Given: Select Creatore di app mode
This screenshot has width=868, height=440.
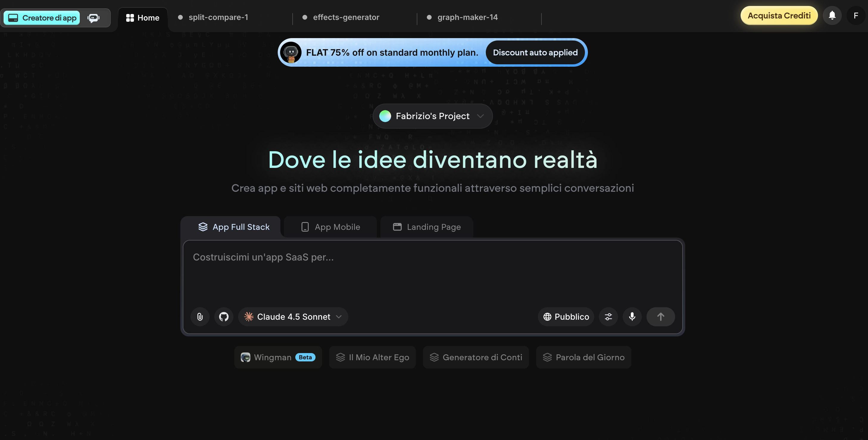Looking at the screenshot, I should (x=42, y=18).
